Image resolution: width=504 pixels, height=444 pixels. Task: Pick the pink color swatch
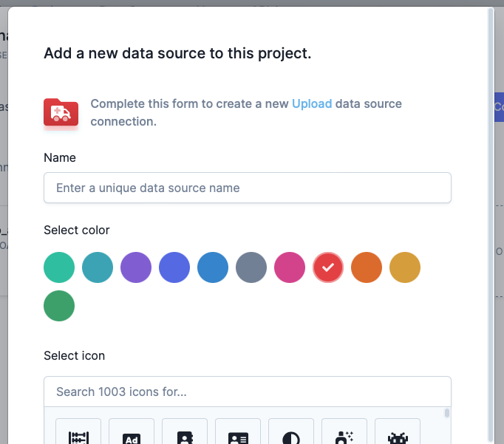coord(290,267)
